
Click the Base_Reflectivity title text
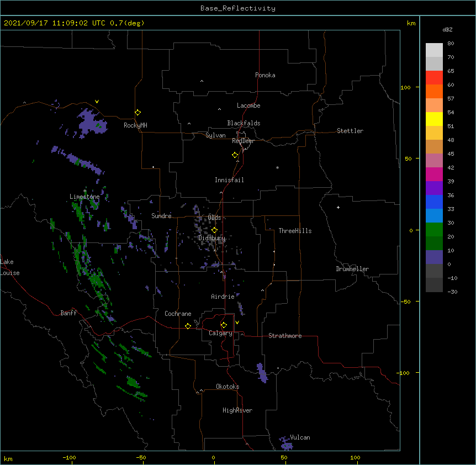tap(238, 8)
